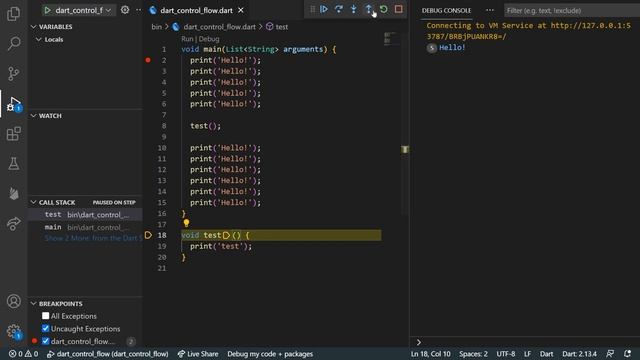The height and width of the screenshot is (360, 640).
Task: Open the Explorer view
Action: [x=13, y=13]
